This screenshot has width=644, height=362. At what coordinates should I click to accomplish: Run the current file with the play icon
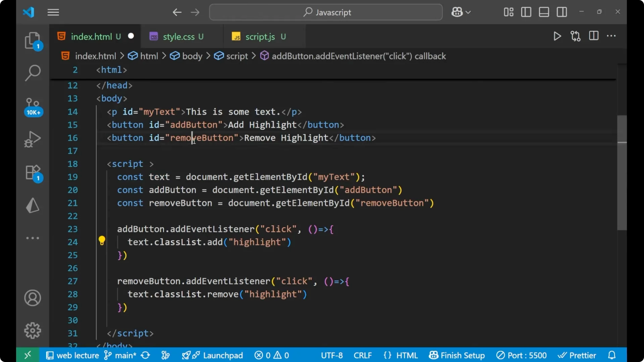tap(557, 36)
